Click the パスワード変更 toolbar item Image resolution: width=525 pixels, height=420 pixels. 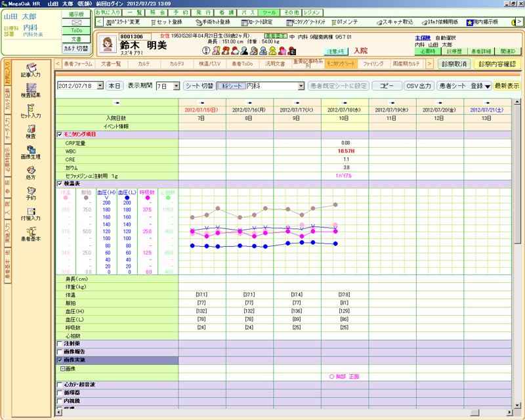123,22
